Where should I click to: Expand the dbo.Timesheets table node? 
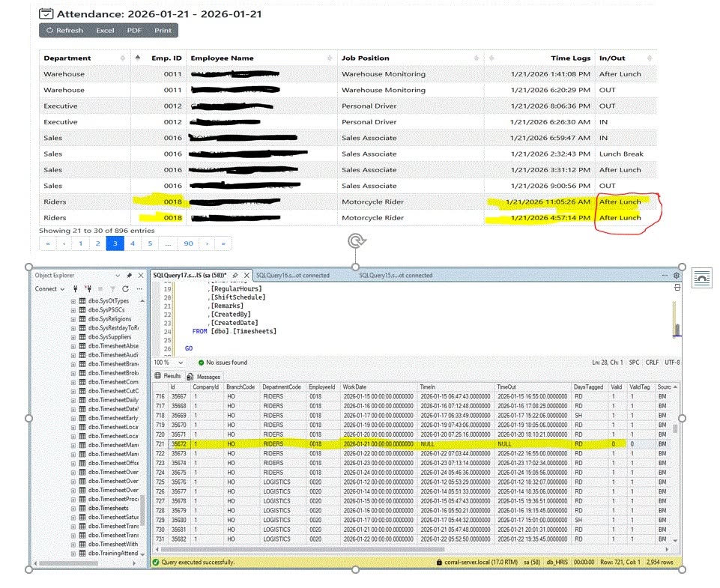tap(73, 509)
